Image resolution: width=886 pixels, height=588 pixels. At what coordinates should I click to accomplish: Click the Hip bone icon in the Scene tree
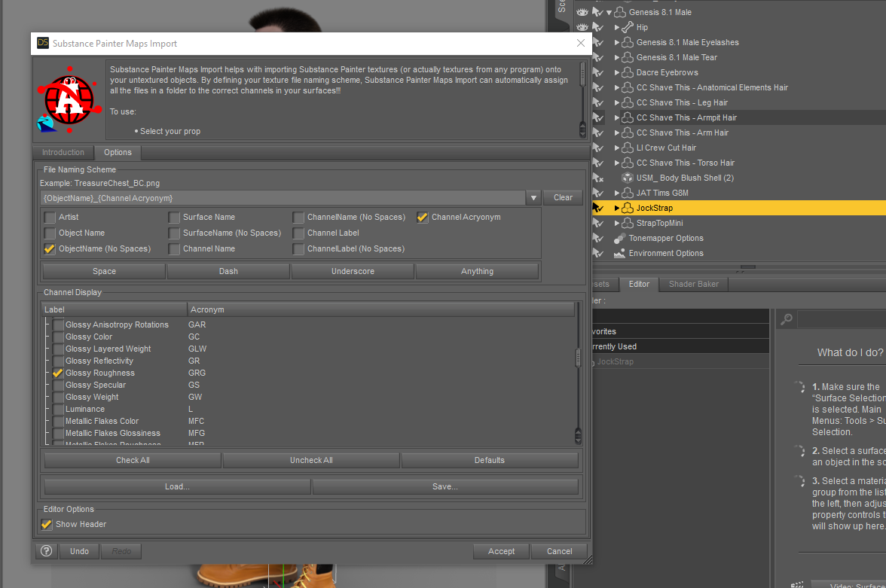tap(627, 27)
